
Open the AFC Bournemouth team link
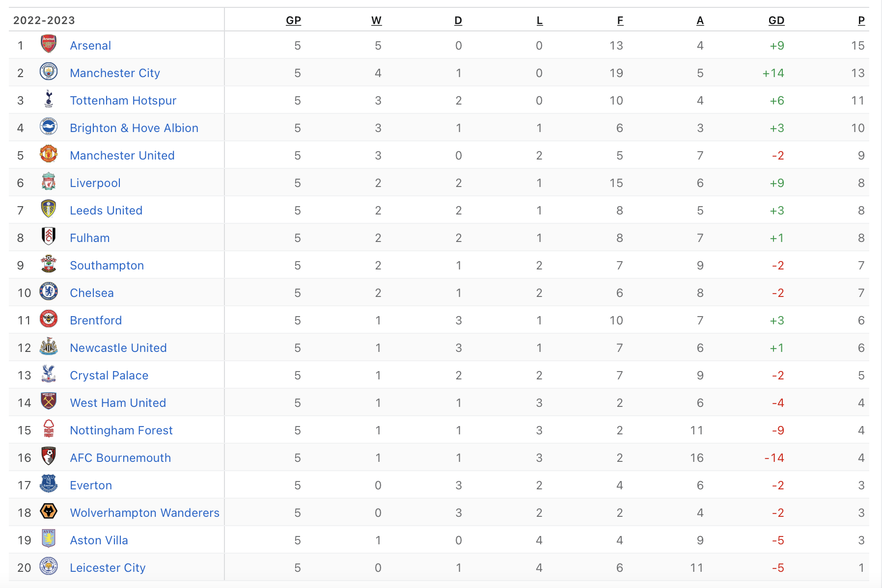point(120,458)
